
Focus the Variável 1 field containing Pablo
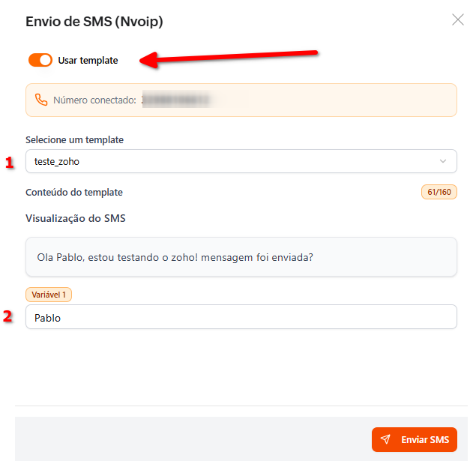[240, 317]
